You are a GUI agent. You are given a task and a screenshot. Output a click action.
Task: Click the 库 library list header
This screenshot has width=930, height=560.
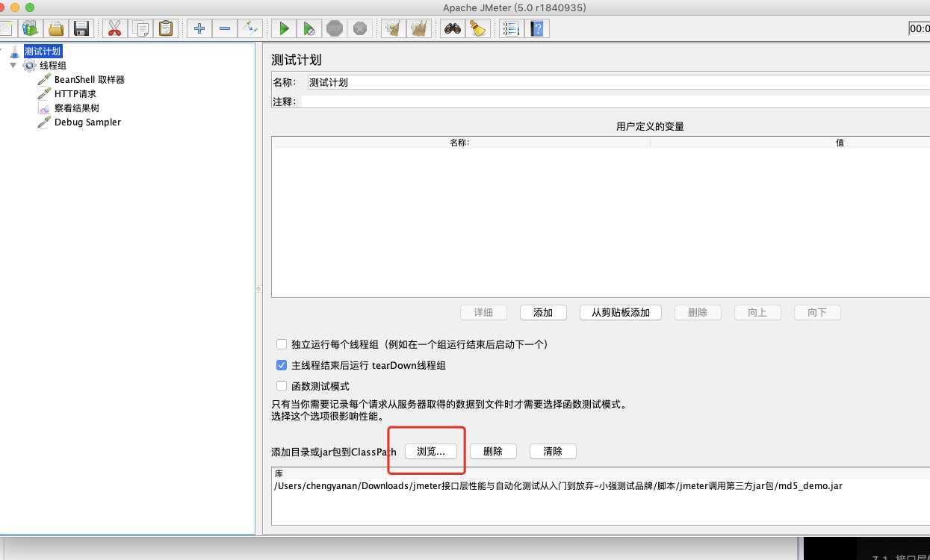(601, 473)
